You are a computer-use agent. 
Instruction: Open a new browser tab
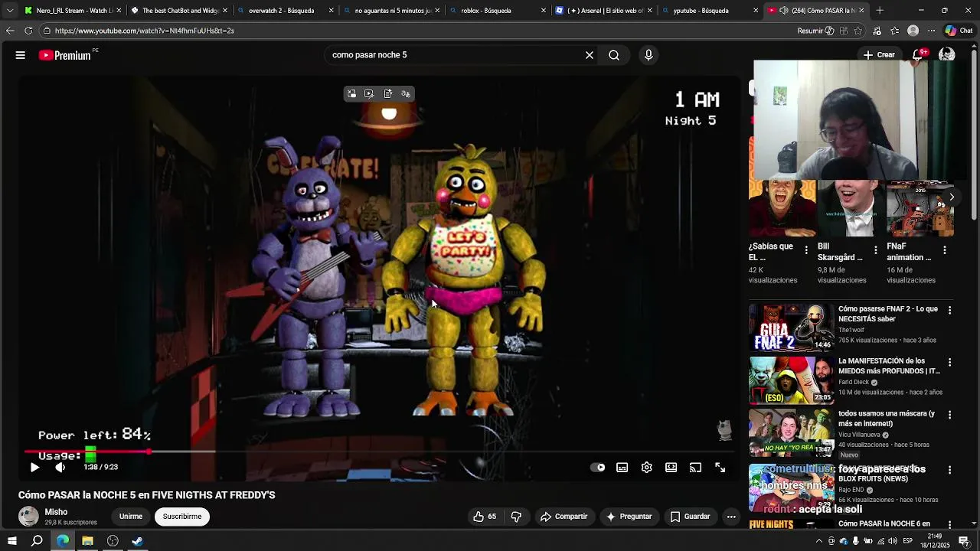(880, 11)
